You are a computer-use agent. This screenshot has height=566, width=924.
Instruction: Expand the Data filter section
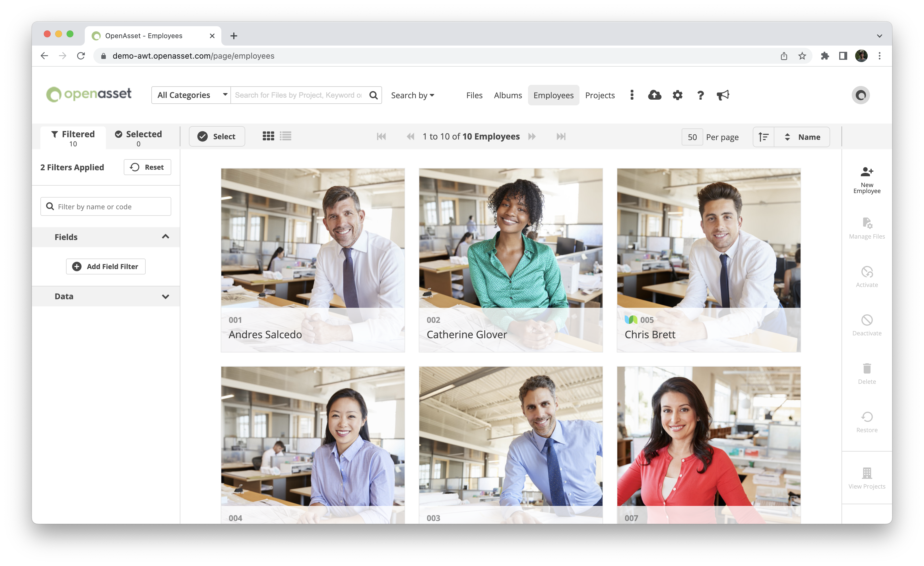click(x=106, y=296)
